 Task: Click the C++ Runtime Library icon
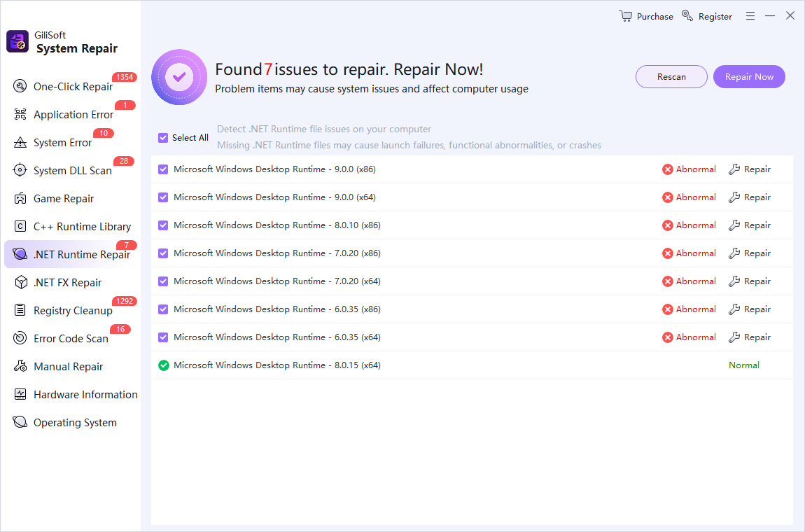[20, 226]
